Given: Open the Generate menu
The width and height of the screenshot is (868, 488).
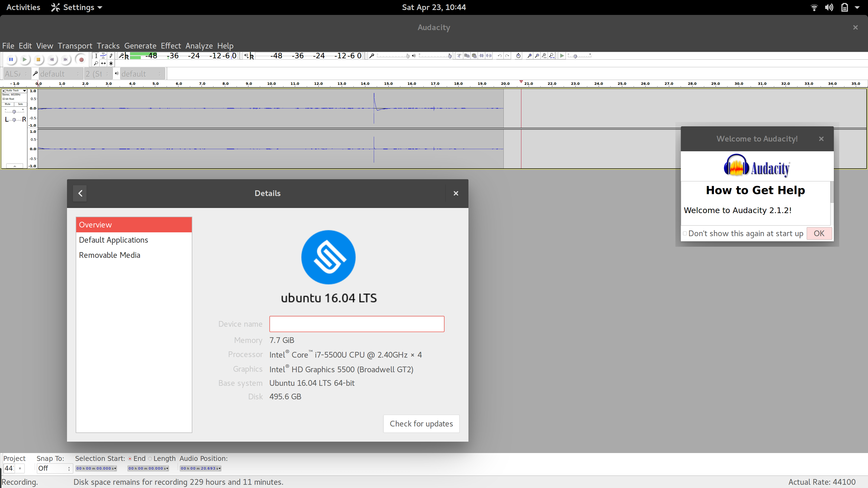Looking at the screenshot, I should pyautogui.click(x=140, y=46).
